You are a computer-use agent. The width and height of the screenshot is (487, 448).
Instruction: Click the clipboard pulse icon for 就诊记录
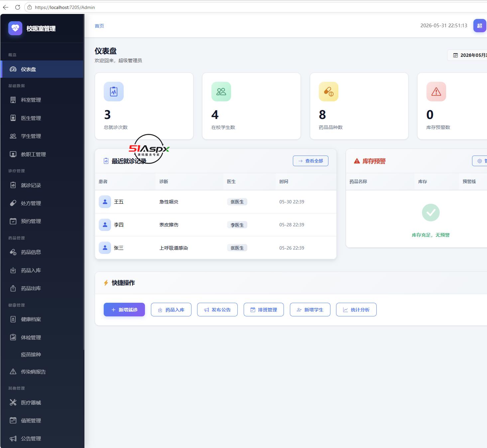coord(13,185)
